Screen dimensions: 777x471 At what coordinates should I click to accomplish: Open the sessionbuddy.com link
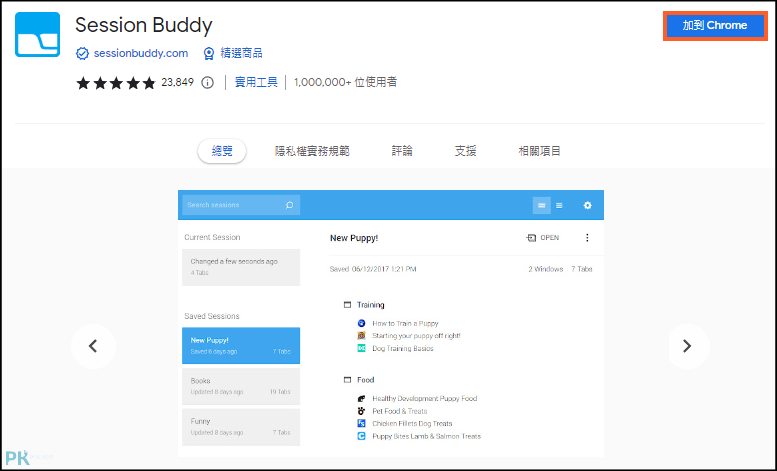point(141,53)
